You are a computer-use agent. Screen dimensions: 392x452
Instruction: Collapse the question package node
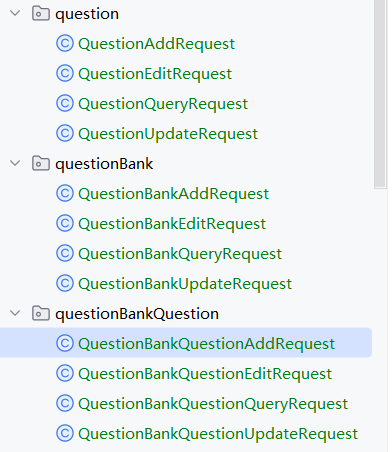pos(15,13)
